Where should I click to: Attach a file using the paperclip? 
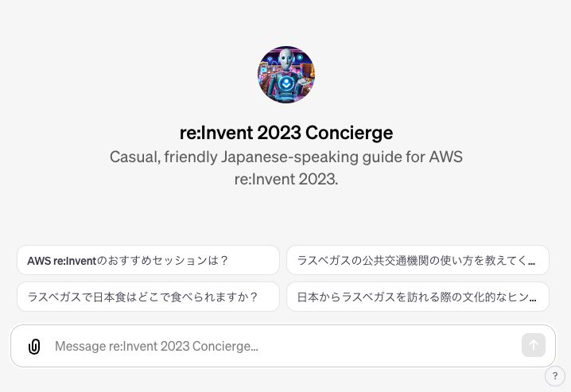point(34,346)
